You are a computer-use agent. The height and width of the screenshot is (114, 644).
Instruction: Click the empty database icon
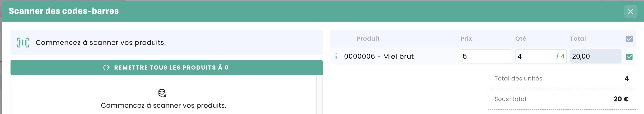click(x=162, y=93)
